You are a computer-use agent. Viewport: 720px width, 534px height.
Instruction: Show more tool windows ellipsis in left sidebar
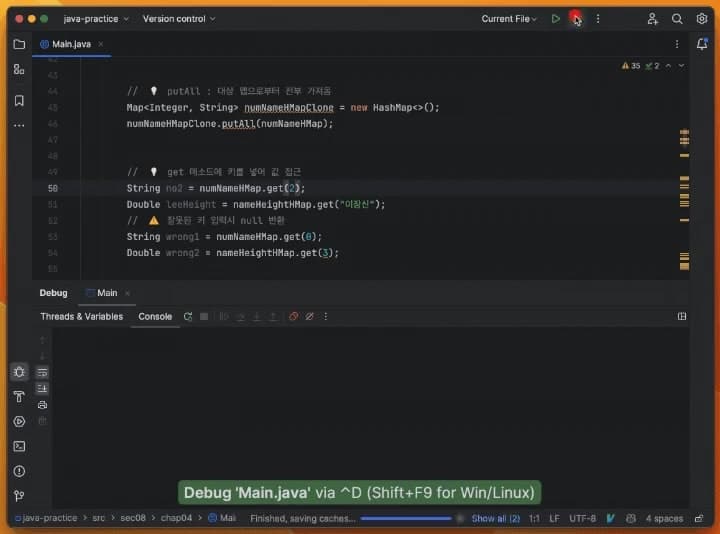[19, 125]
